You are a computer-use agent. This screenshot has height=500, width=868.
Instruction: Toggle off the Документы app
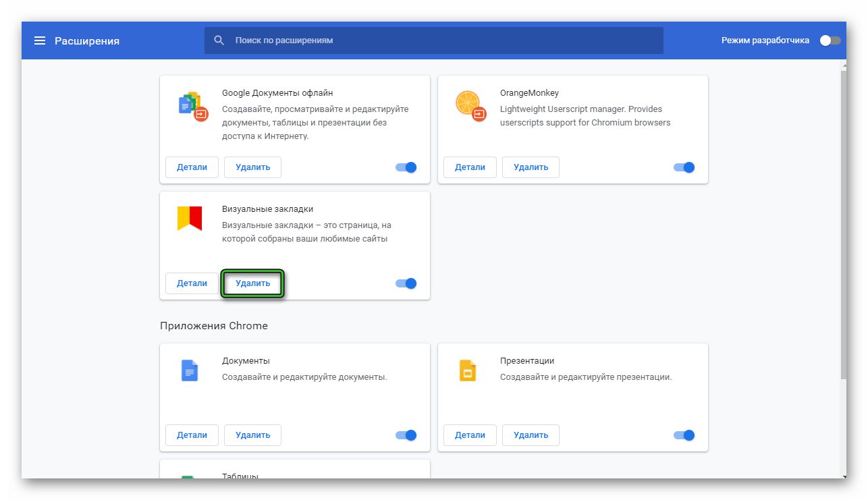[406, 435]
